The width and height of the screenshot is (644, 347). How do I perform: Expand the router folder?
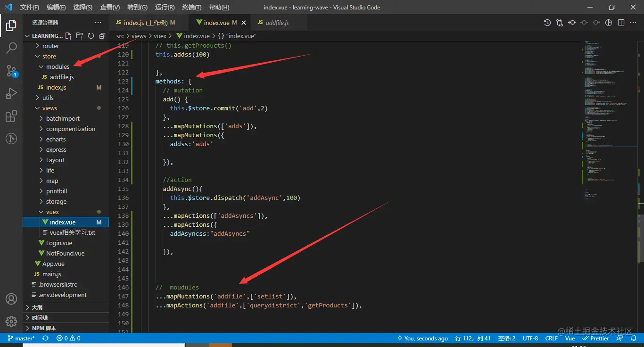[66, 46]
